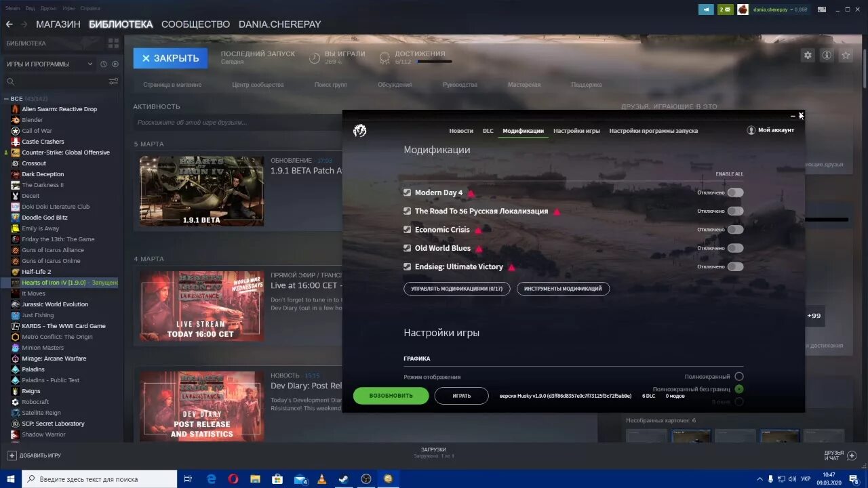Click warning triangle next to Modern Day 4
This screenshot has height=488, width=868.
click(471, 193)
